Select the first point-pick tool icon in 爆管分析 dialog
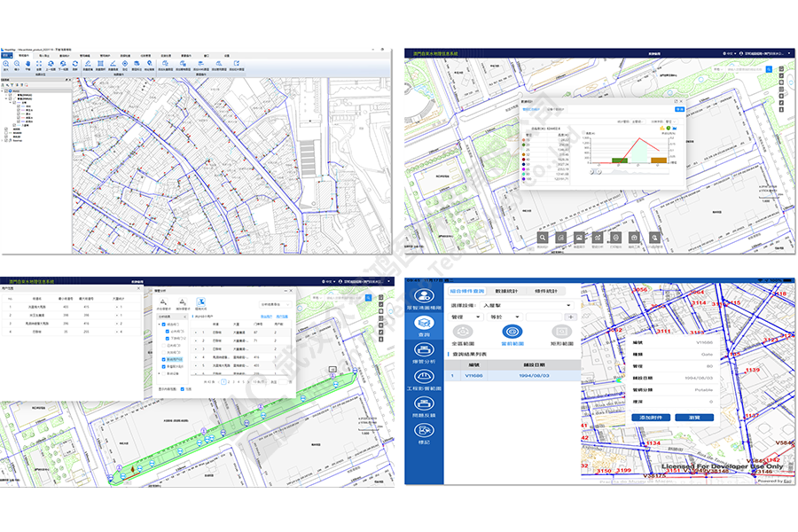798x532 pixels. pos(163,302)
